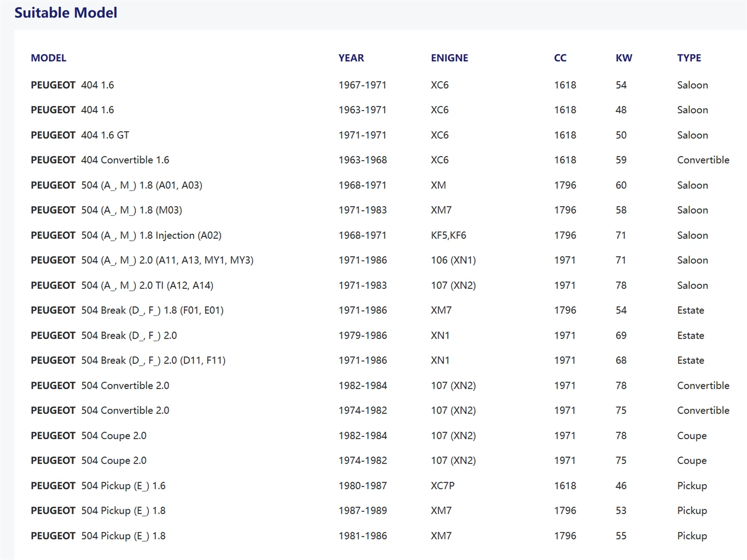This screenshot has height=560, width=747.
Task: Click 'PEUGEOT 504 Break (D_, F_) 2.0 (D11, F11)'
Action: click(x=128, y=360)
